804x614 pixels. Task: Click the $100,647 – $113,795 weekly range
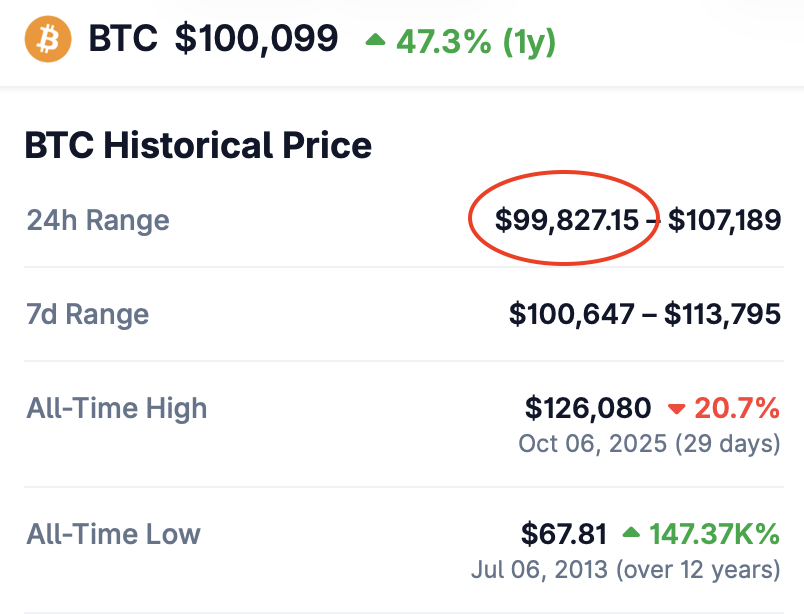point(645,314)
